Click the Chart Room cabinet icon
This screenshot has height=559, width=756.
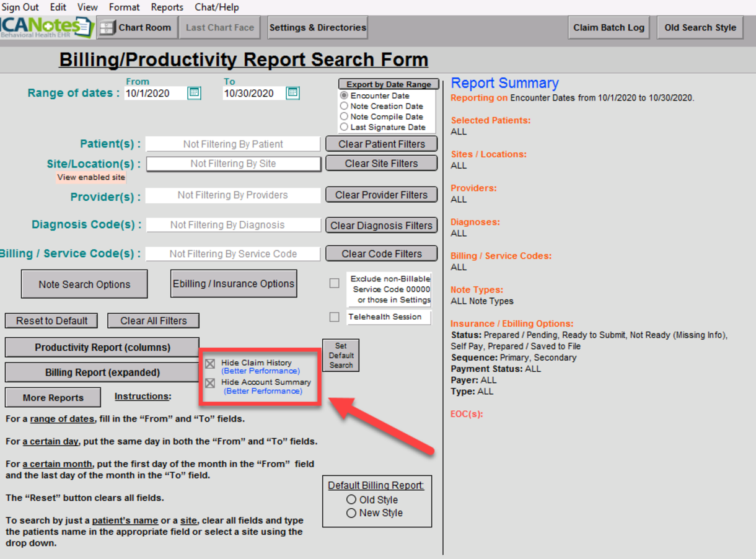coord(107,28)
